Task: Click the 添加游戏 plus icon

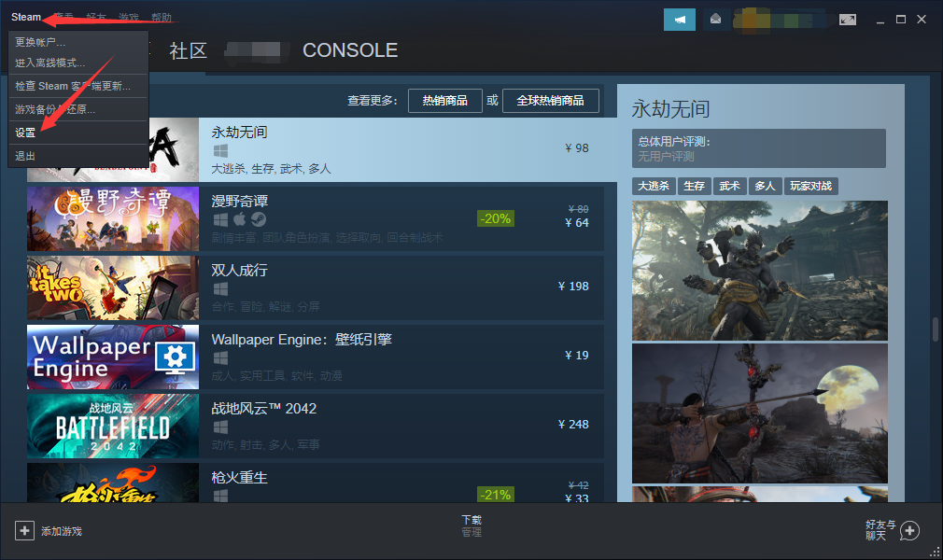Action: [24, 531]
